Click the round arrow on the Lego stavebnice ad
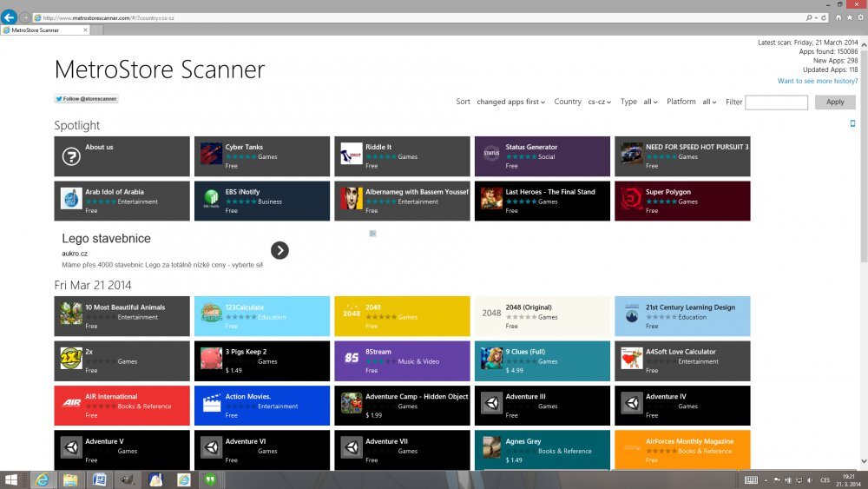 pos(279,250)
